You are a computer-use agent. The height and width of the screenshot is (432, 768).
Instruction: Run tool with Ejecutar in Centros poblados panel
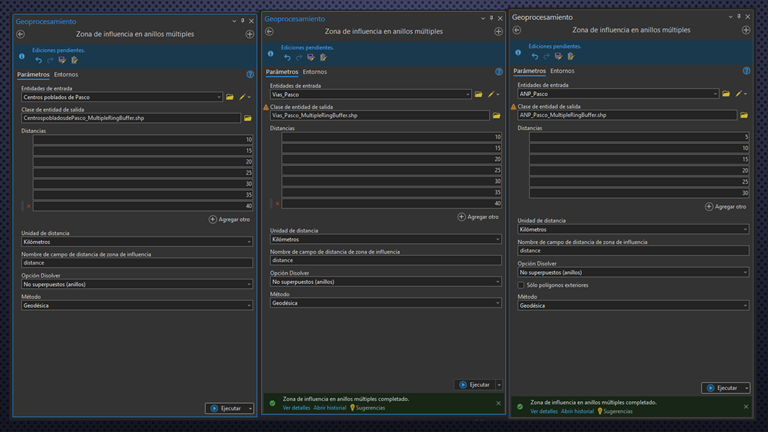[x=225, y=408]
